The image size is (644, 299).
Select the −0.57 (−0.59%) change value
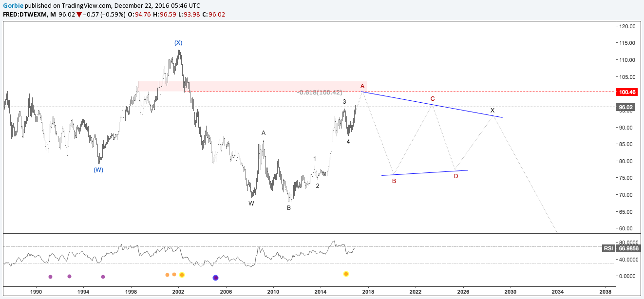pyautogui.click(x=104, y=14)
